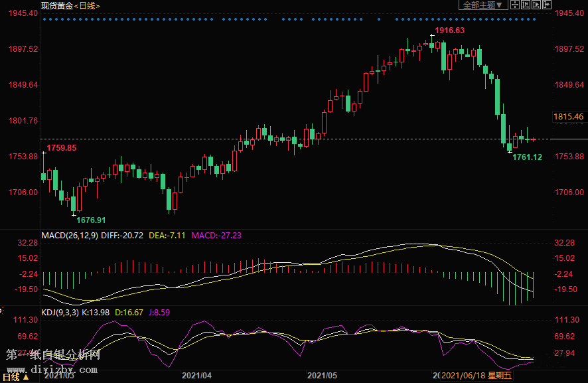
Task: Expand the 日线 period selector at bottom left
Action: click(x=15, y=377)
